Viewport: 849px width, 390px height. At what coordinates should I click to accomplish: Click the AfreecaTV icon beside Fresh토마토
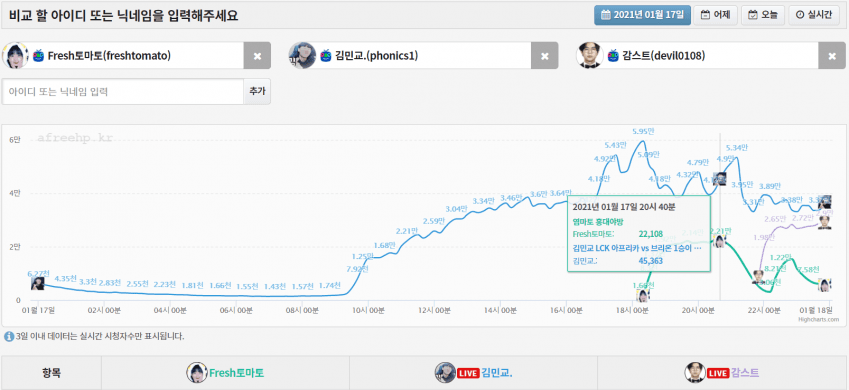tap(38, 55)
